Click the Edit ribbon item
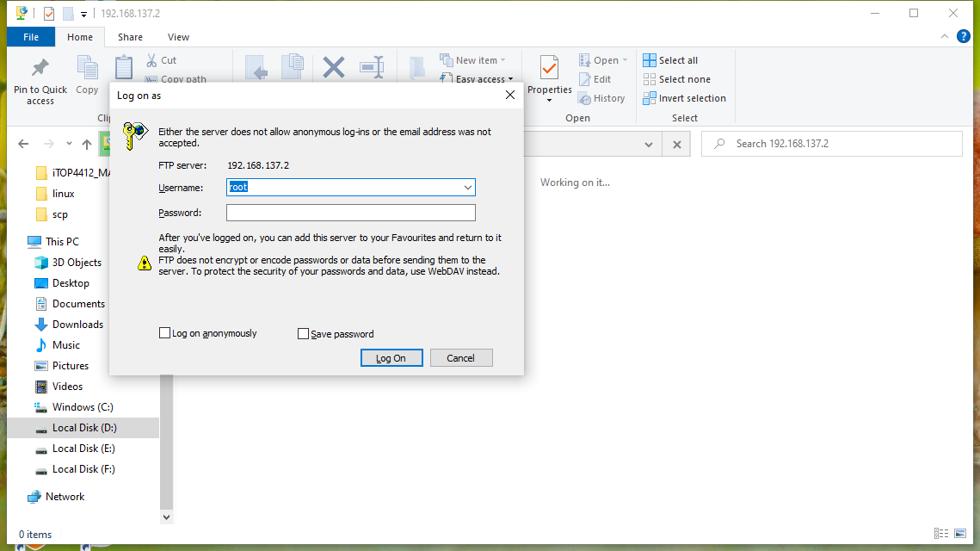 point(595,79)
